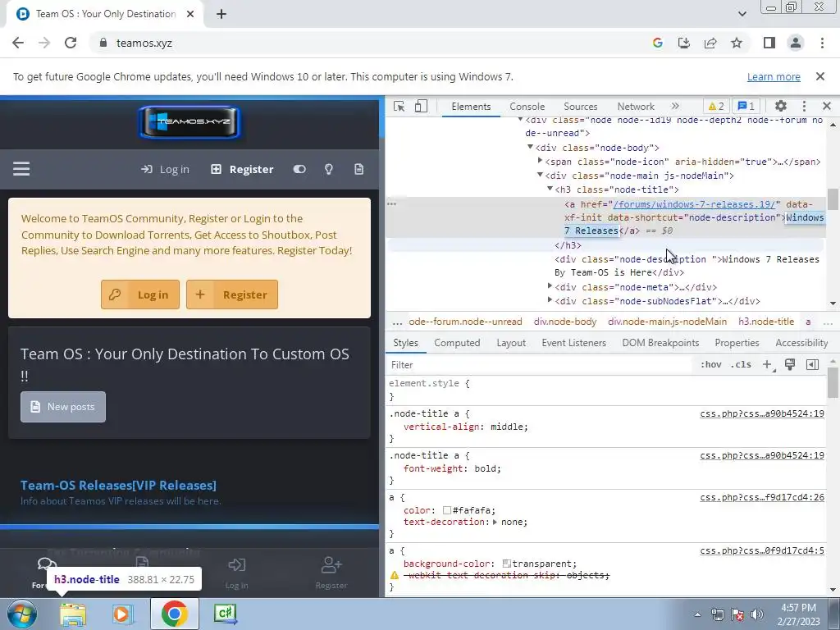Expand the div node-subNodesFlat element
This screenshot has height=630, width=840.
coord(550,300)
